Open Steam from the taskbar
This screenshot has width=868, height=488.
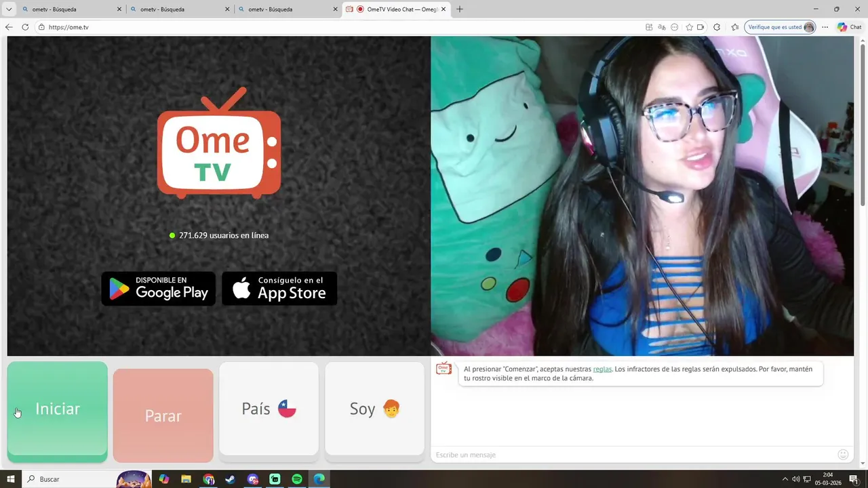point(231,479)
